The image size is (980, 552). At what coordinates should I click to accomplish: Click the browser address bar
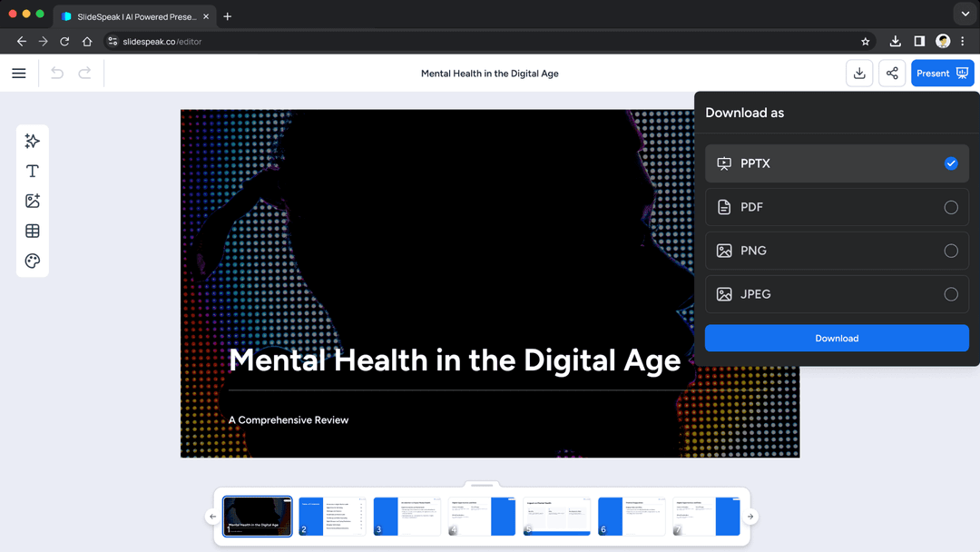click(x=490, y=42)
